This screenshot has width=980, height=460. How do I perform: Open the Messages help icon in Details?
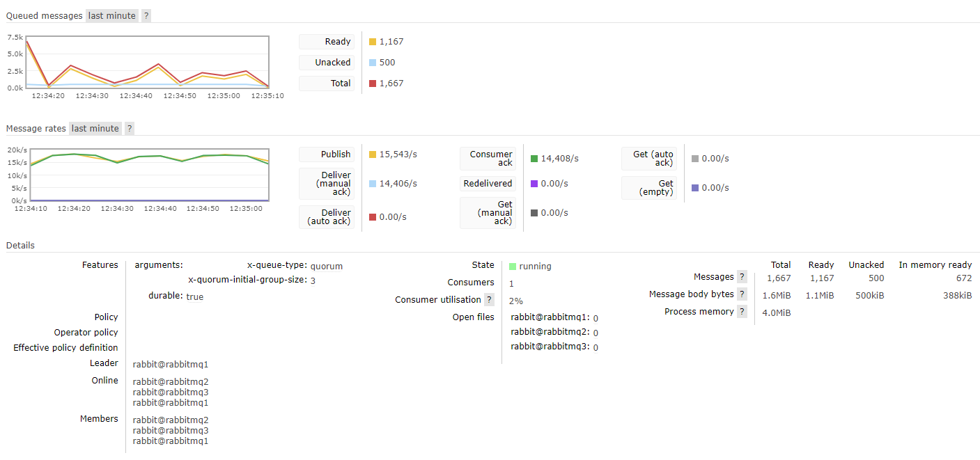click(741, 276)
